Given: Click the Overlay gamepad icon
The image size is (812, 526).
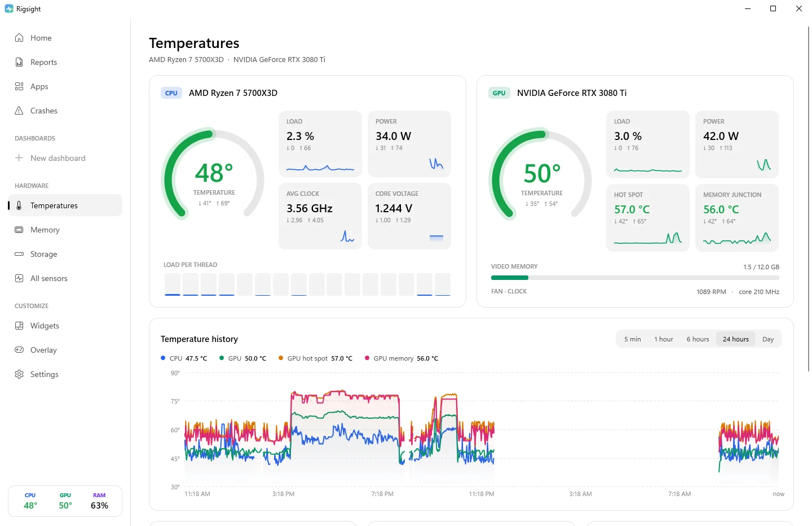Looking at the screenshot, I should pos(19,350).
